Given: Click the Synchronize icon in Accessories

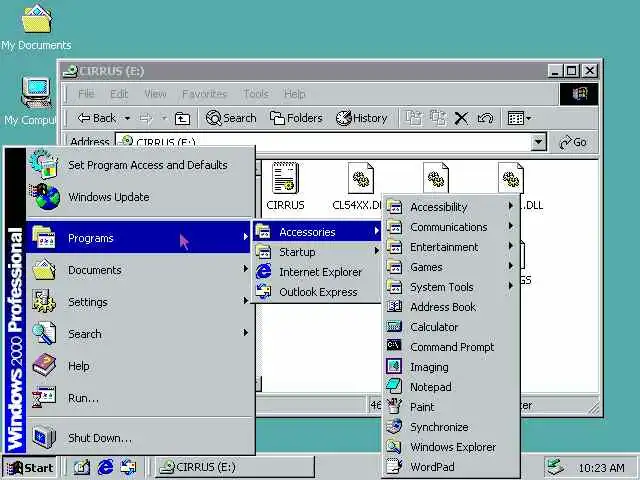Looking at the screenshot, I should coord(394,426).
